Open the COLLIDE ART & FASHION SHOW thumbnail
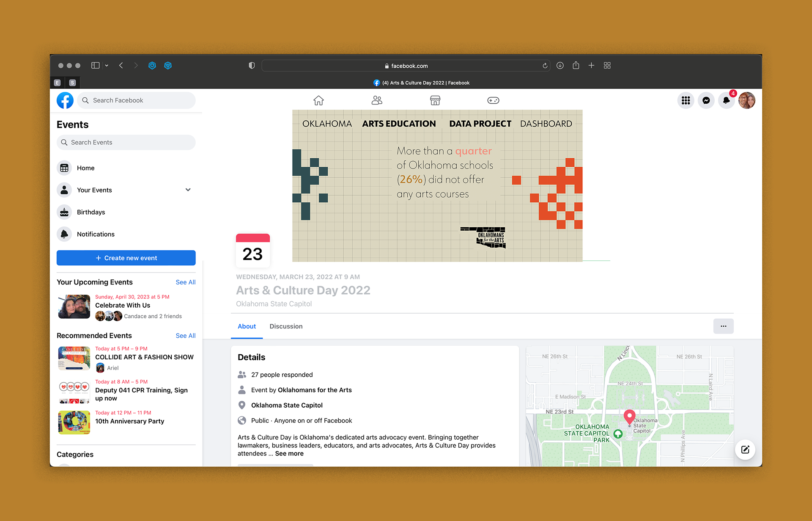Viewport: 812px width, 521px height. tap(74, 358)
